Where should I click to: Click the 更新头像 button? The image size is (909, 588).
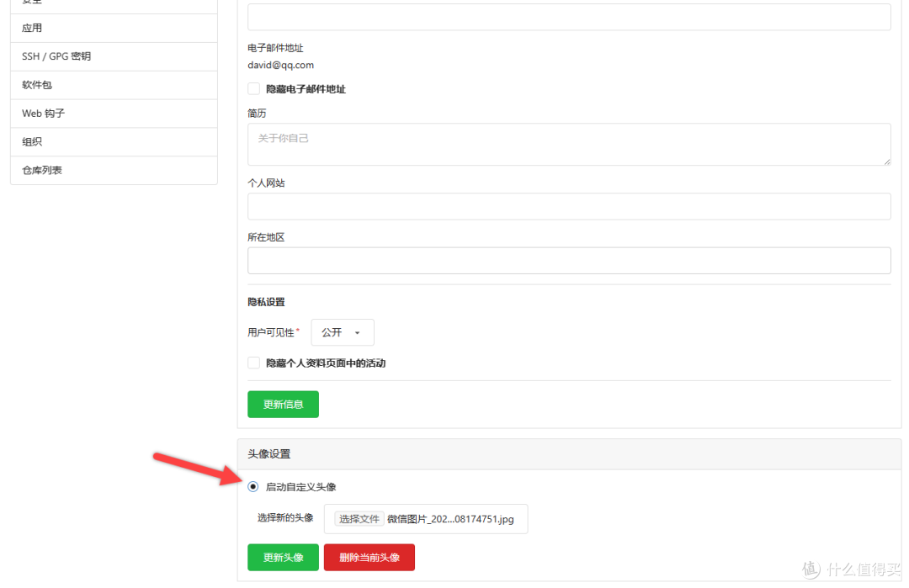(x=283, y=557)
